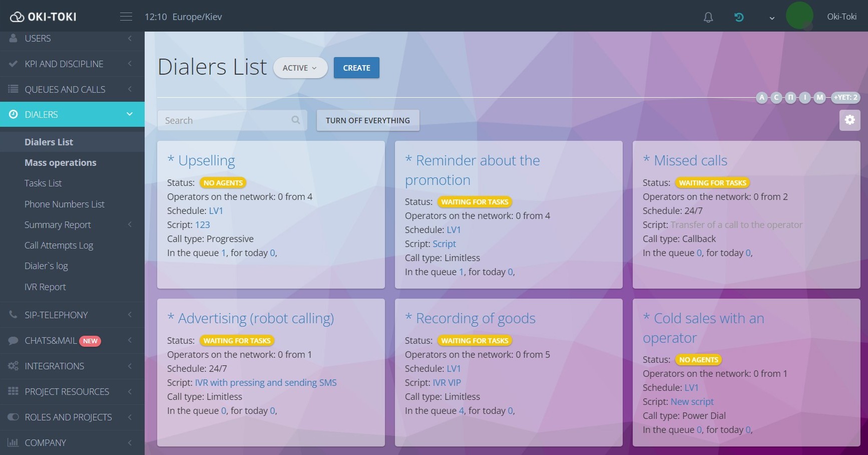Viewport: 868px width, 455px height.
Task: Click the green user avatar
Action: 799,16
